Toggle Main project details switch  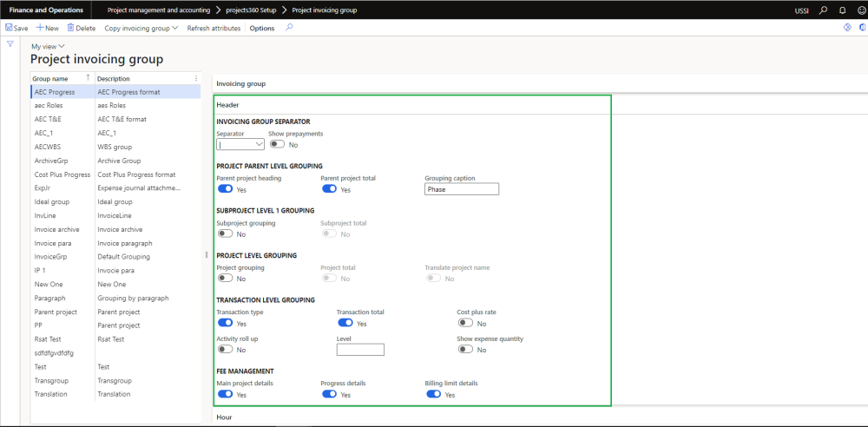(x=226, y=394)
